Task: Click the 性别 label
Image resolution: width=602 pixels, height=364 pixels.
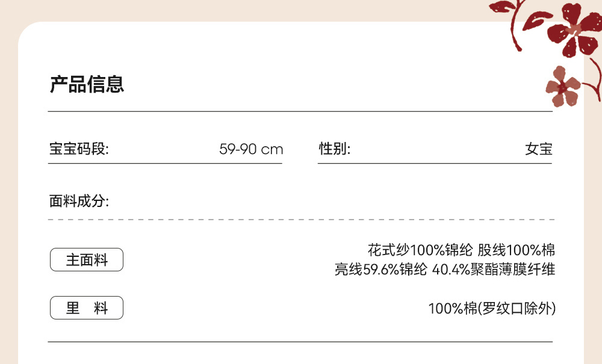Action: (x=334, y=149)
